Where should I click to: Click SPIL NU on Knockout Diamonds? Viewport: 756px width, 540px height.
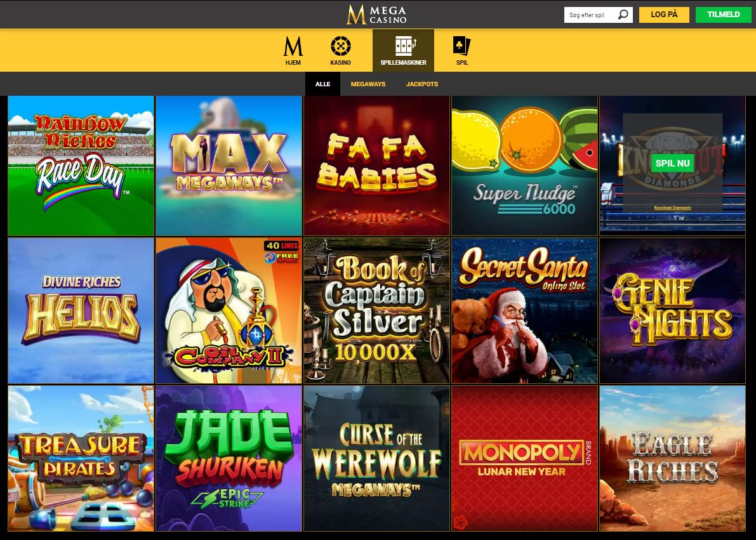tap(672, 163)
